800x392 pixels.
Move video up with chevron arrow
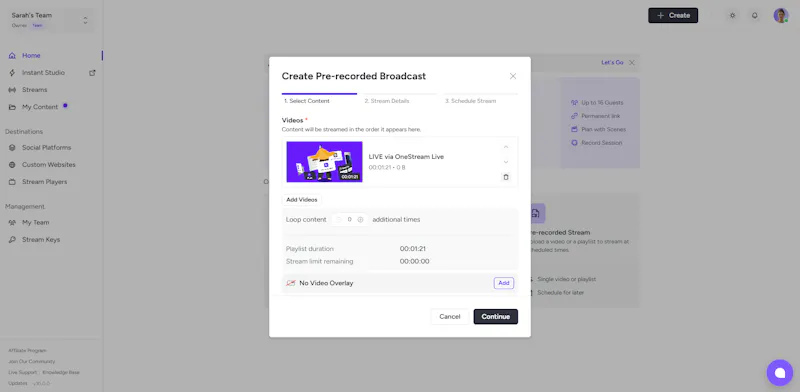pyautogui.click(x=506, y=147)
